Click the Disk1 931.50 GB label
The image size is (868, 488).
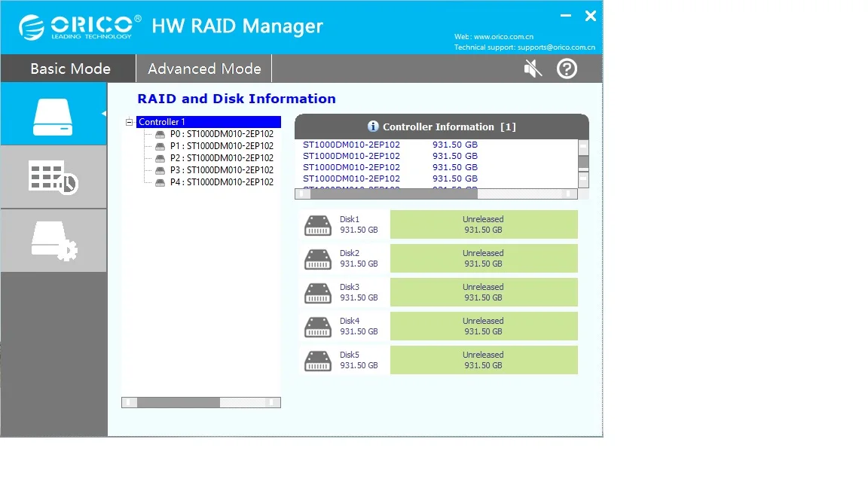point(359,224)
